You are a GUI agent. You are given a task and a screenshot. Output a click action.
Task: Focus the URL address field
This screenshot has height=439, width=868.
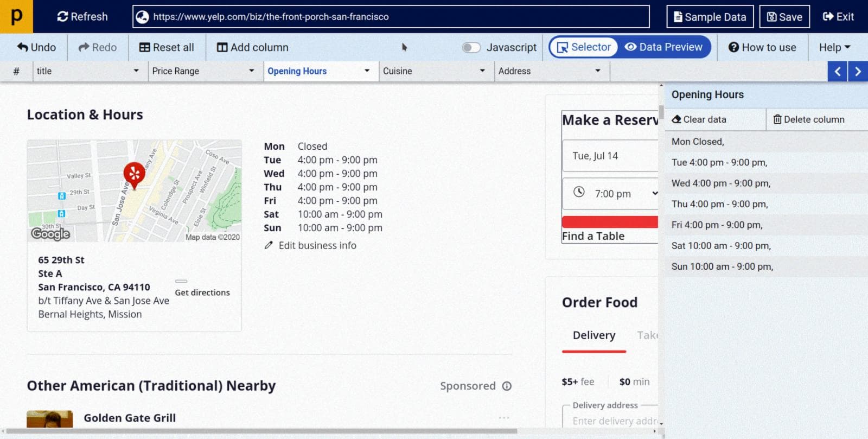391,17
